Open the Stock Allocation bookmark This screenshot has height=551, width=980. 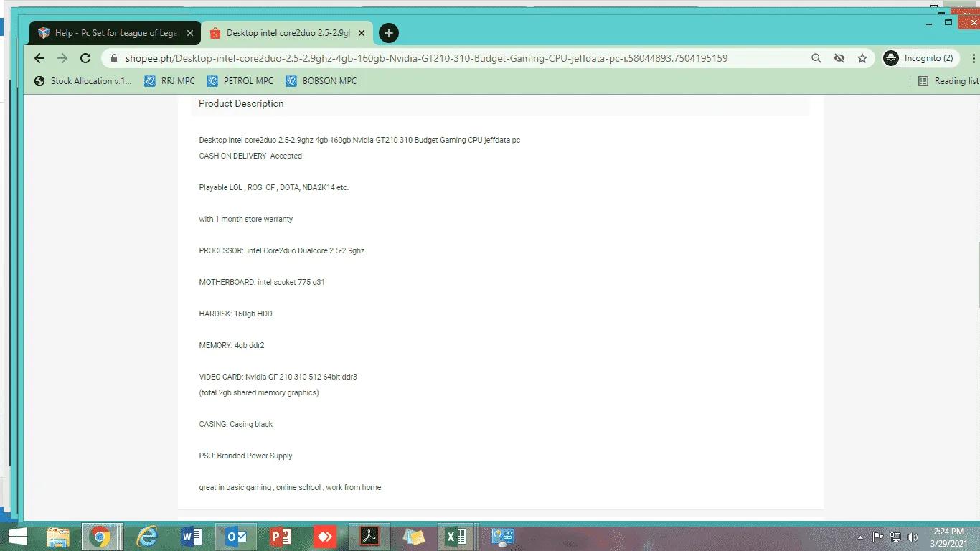tap(84, 81)
